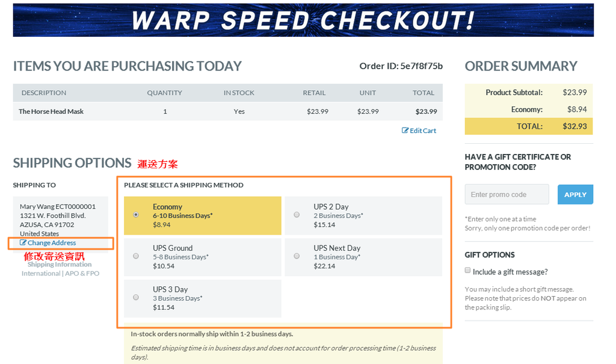Viewport: 616px width, 364px height.
Task: Open the Change Address link
Action: coord(52,243)
